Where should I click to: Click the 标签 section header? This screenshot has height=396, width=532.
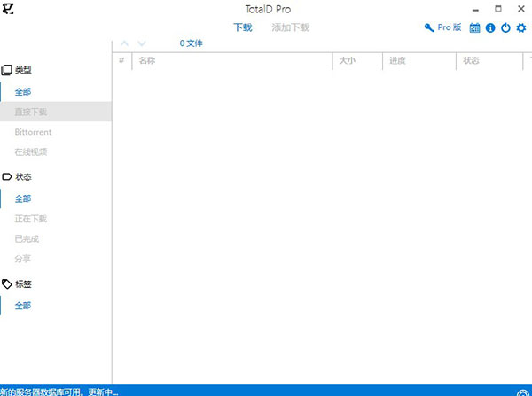click(17, 284)
